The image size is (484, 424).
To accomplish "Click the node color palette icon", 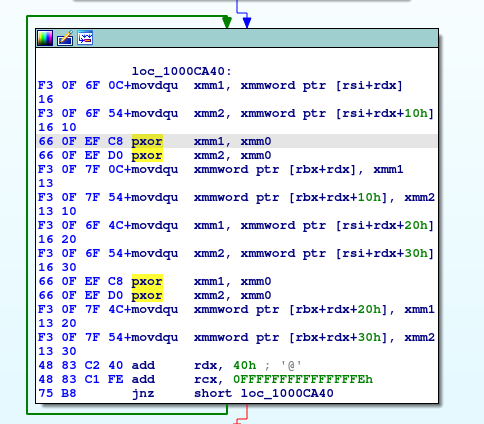I will tap(45, 38).
